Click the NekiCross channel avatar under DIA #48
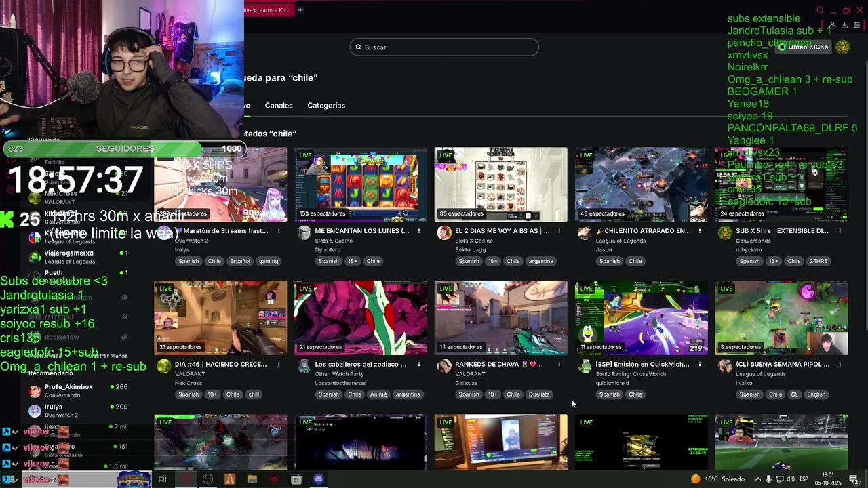Image resolution: width=868 pixels, height=488 pixels. click(163, 367)
